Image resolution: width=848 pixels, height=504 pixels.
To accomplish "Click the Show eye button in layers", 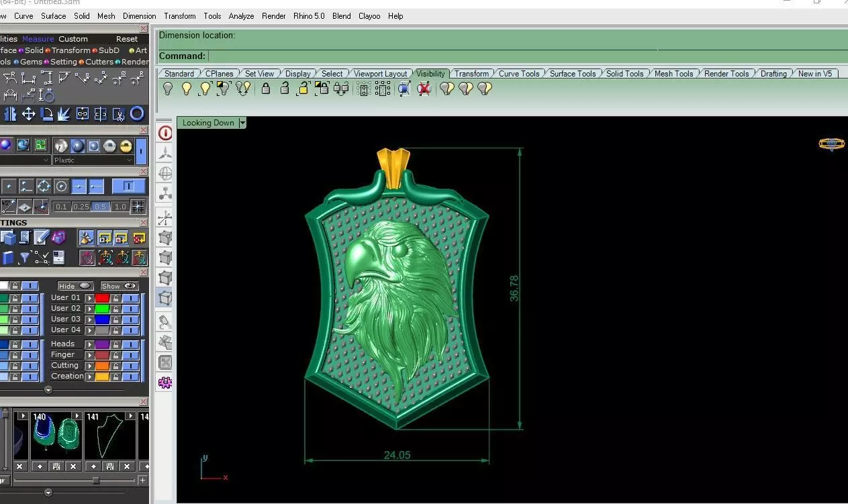I will tap(119, 286).
